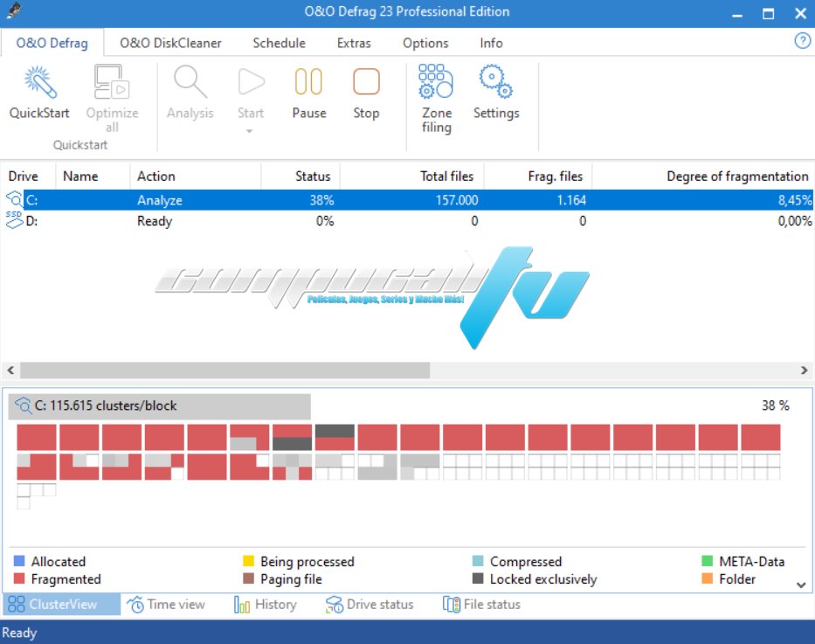Expand the legend with chevron

(x=801, y=585)
